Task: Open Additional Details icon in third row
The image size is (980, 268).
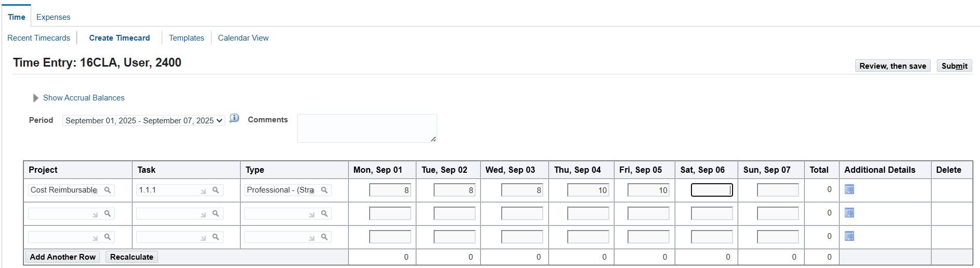Action: [x=849, y=236]
